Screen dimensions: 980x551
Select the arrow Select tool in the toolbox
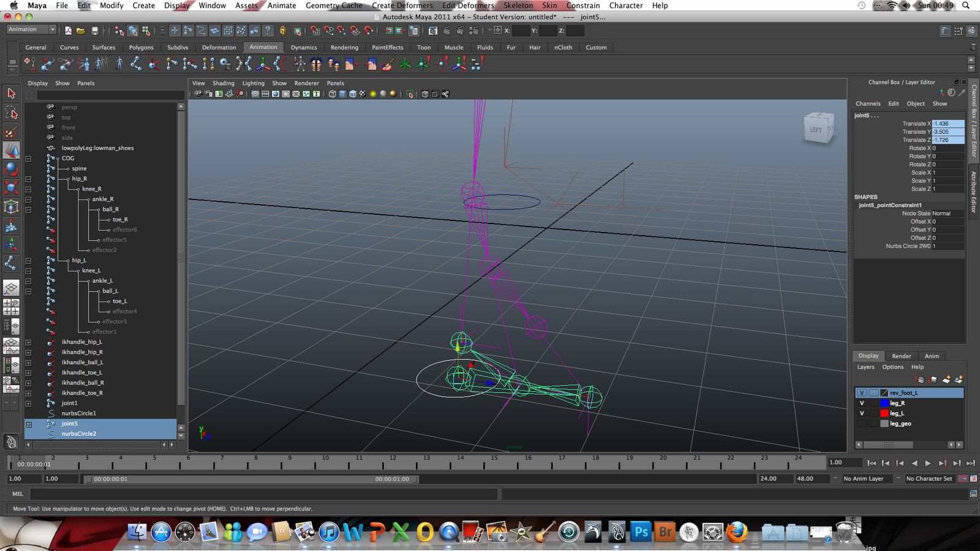pos(11,94)
